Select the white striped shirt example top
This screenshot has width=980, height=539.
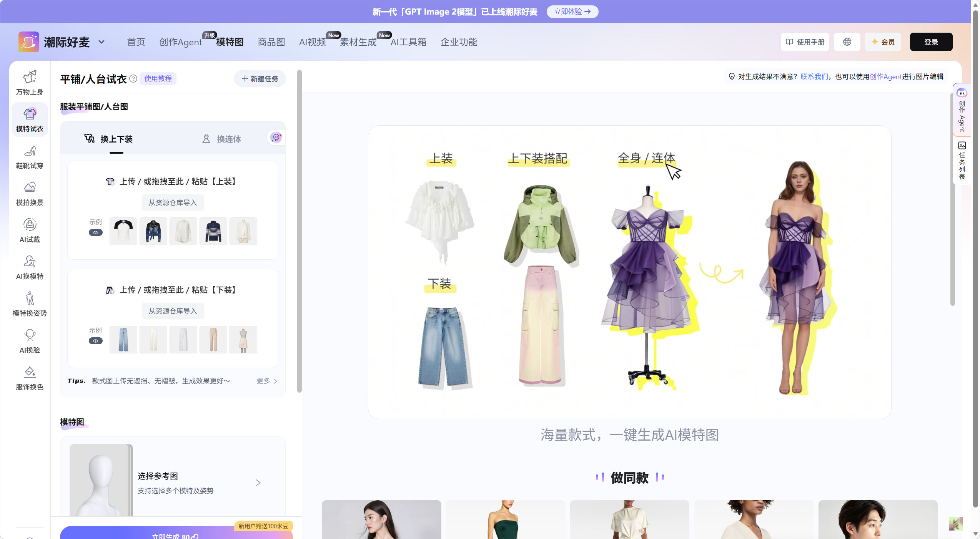pyautogui.click(x=183, y=231)
